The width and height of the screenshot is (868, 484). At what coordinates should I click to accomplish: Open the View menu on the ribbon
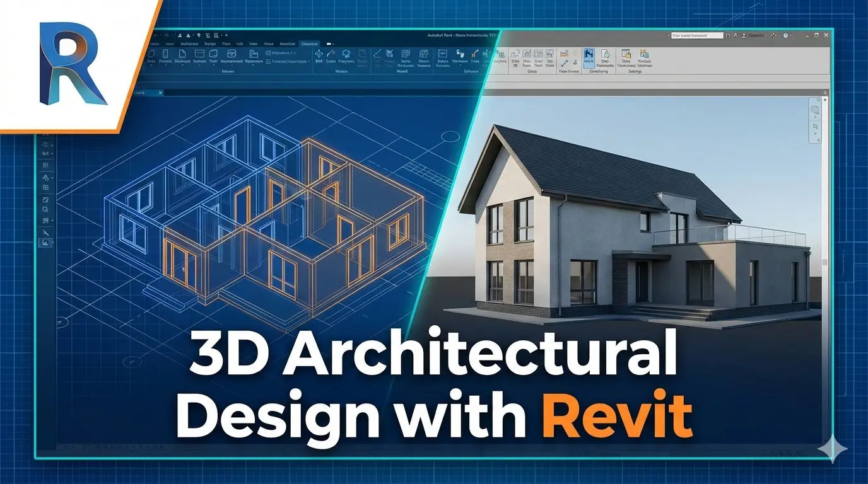tap(253, 44)
